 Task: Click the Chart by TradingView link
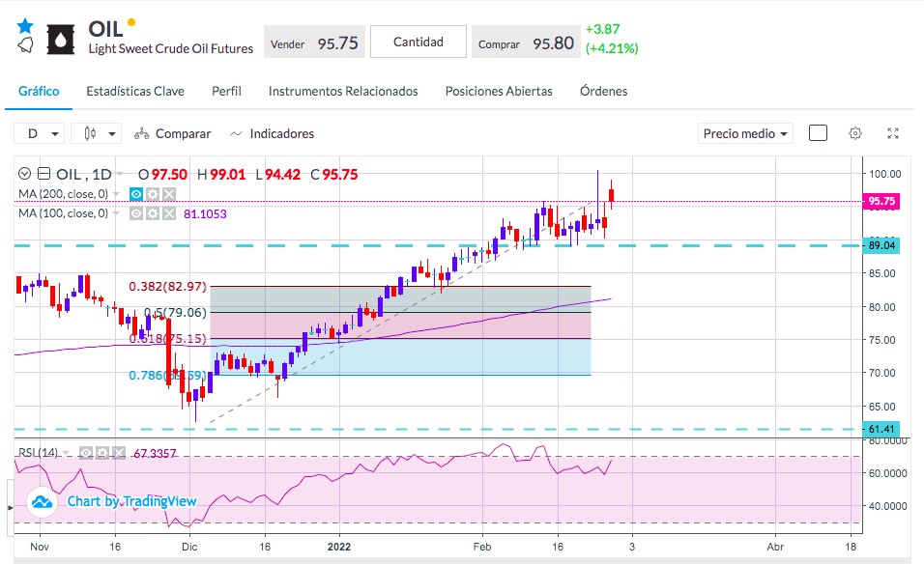pos(131,501)
